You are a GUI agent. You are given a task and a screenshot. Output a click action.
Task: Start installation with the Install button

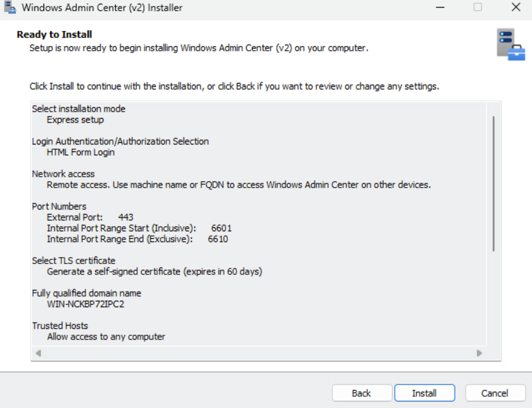coord(424,393)
